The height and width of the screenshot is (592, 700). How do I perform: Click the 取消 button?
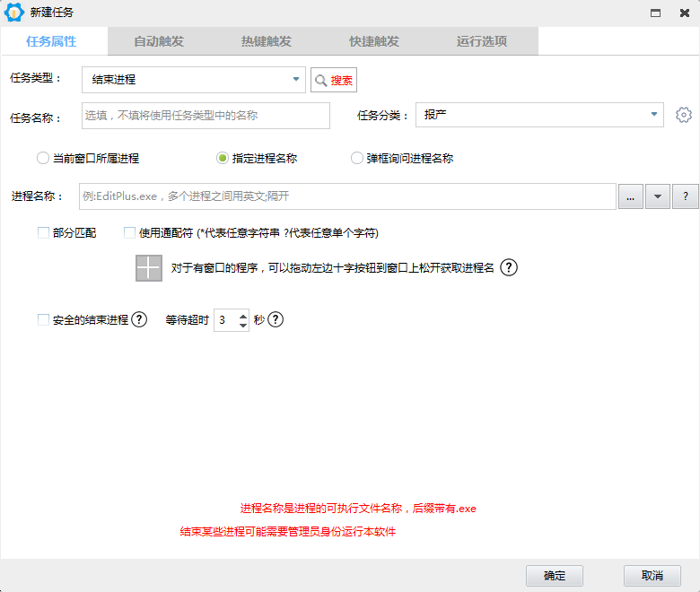(652, 576)
